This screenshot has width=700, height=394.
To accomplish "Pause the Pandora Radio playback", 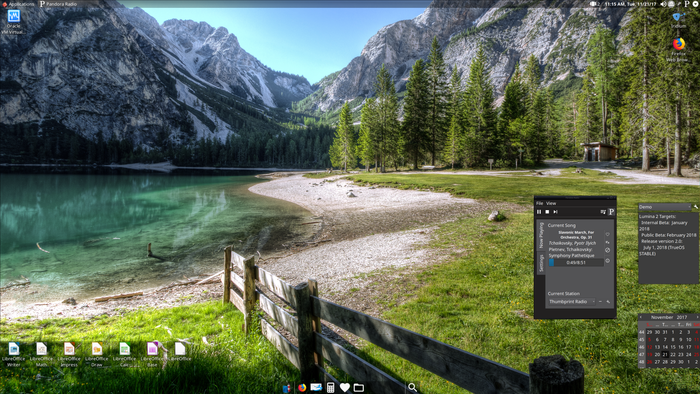I will point(539,212).
